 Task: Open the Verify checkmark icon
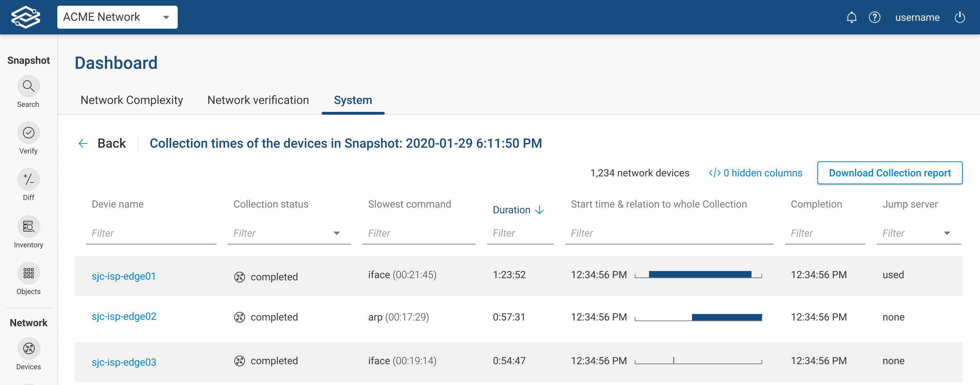[29, 133]
